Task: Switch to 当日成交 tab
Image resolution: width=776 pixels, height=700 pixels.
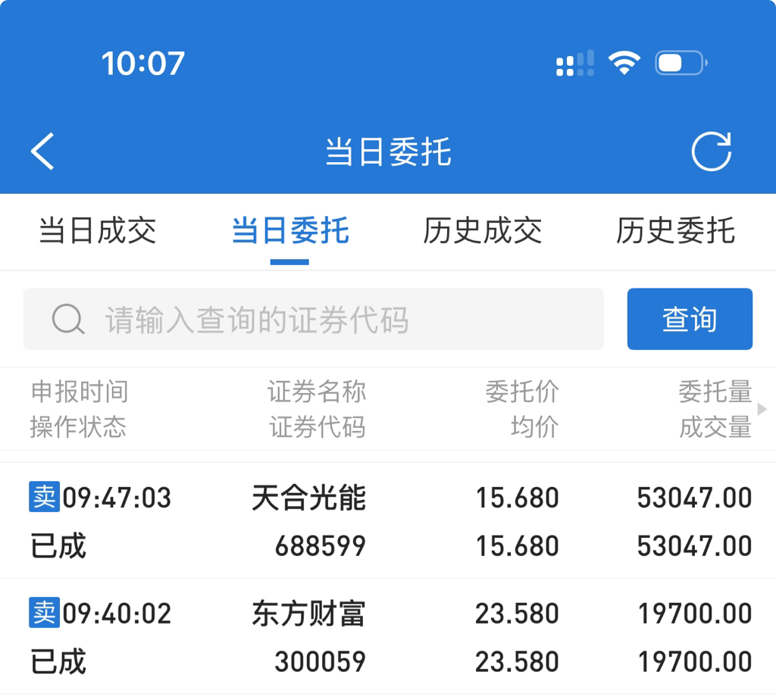Action: click(x=98, y=230)
